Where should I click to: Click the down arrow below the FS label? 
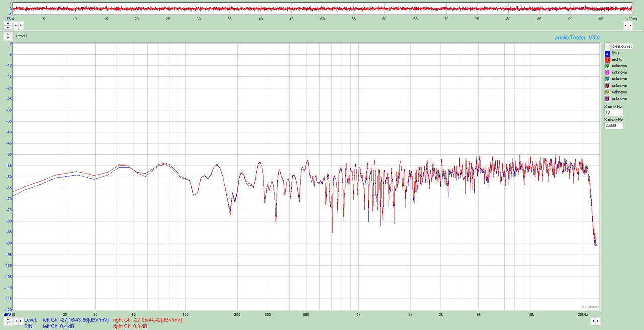click(x=8, y=27)
